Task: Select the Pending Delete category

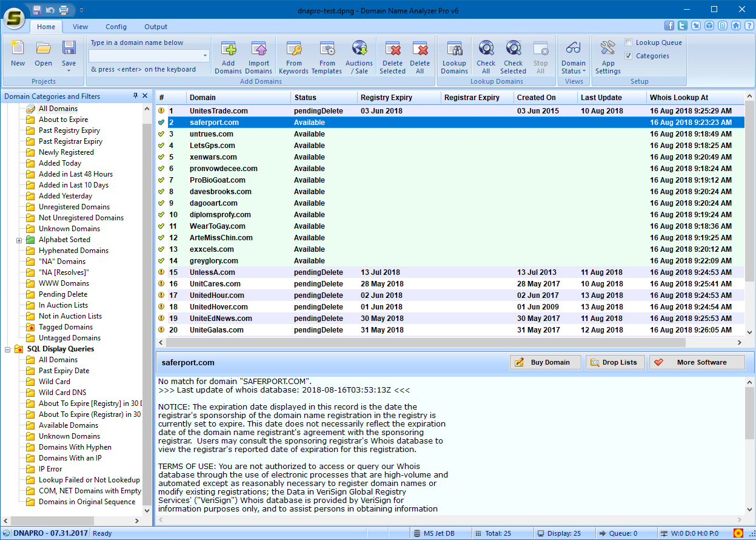Action: coord(63,294)
